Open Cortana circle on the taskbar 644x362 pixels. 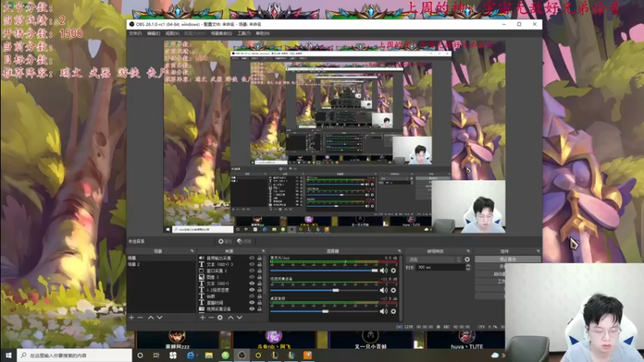point(140,356)
